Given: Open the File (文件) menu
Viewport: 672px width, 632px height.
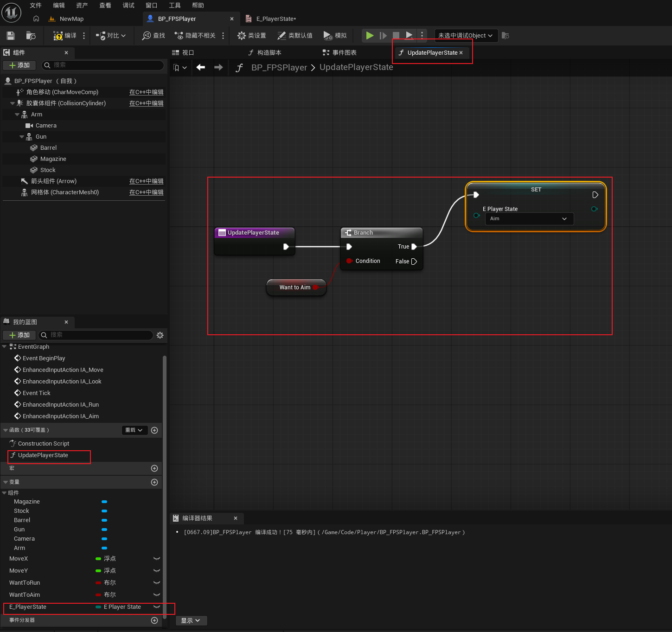Looking at the screenshot, I should [36, 6].
